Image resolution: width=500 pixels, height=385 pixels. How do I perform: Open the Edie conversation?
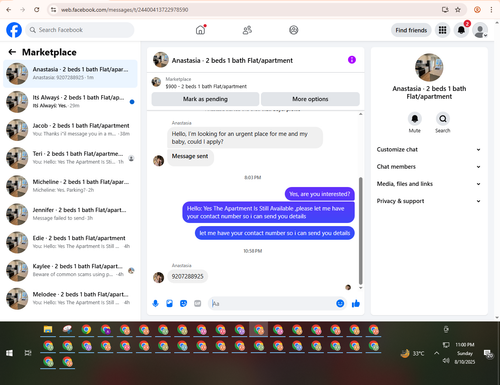click(70, 242)
